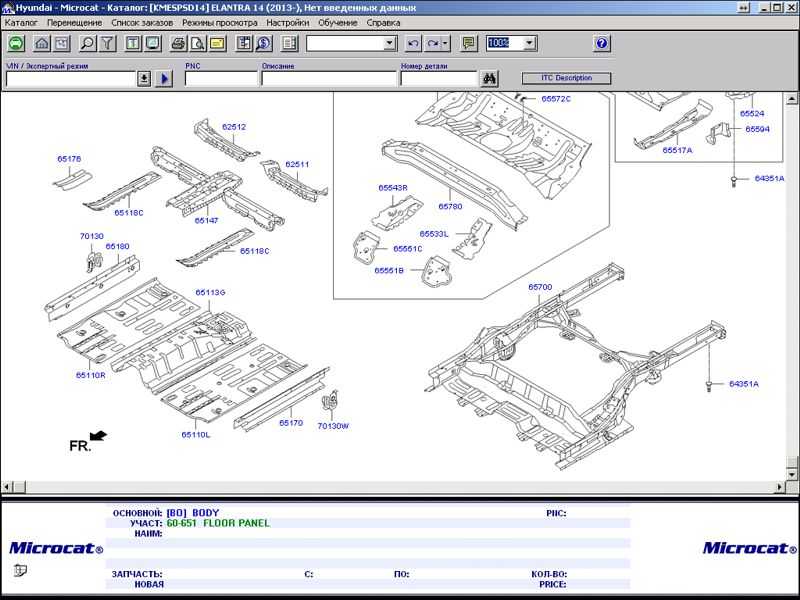Click into the Описание input field
Viewport: 800px width, 600px height.
tap(329, 79)
